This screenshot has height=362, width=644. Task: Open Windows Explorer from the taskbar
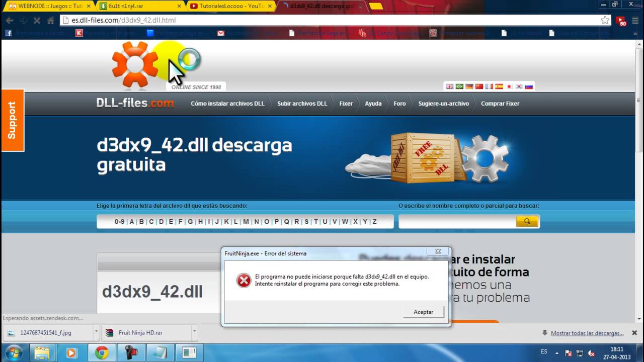pos(42,352)
